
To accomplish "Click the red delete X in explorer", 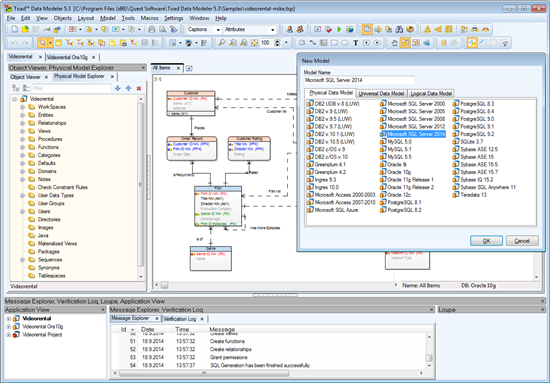I will 139,88.
